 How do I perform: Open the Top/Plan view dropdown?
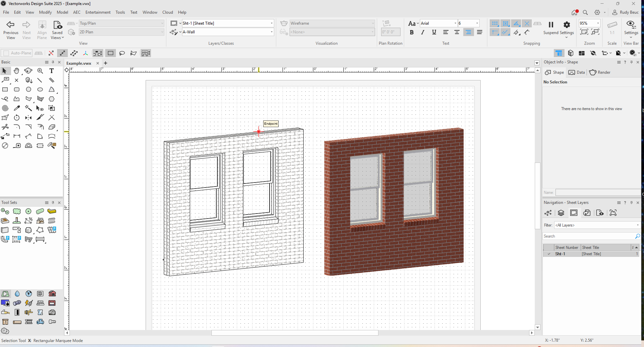pos(121,23)
